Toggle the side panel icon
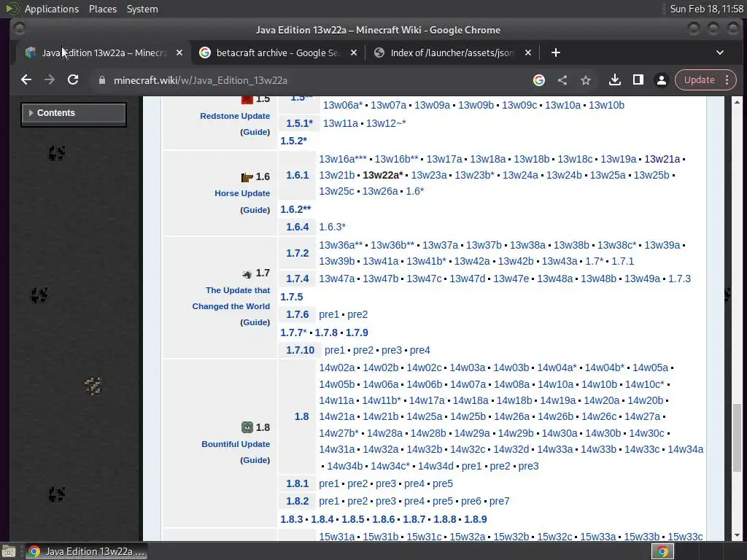747x560 pixels. pos(638,80)
